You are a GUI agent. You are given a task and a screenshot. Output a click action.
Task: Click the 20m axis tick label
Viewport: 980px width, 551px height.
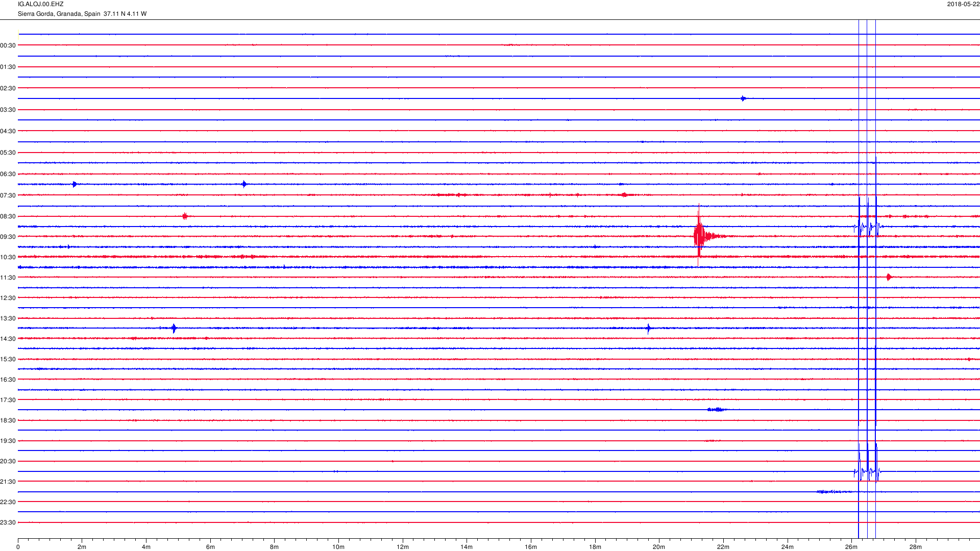click(x=659, y=547)
